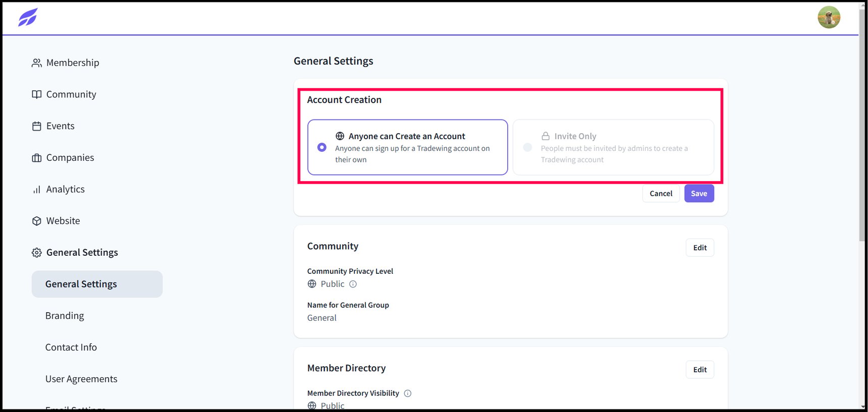
Task: Select the highlighted General Settings sub-item
Action: pyautogui.click(x=97, y=284)
